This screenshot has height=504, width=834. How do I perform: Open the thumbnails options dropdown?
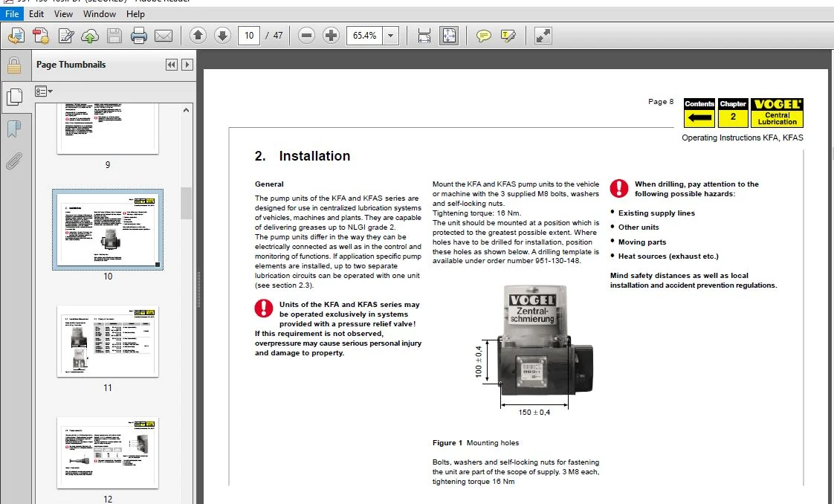(44, 91)
